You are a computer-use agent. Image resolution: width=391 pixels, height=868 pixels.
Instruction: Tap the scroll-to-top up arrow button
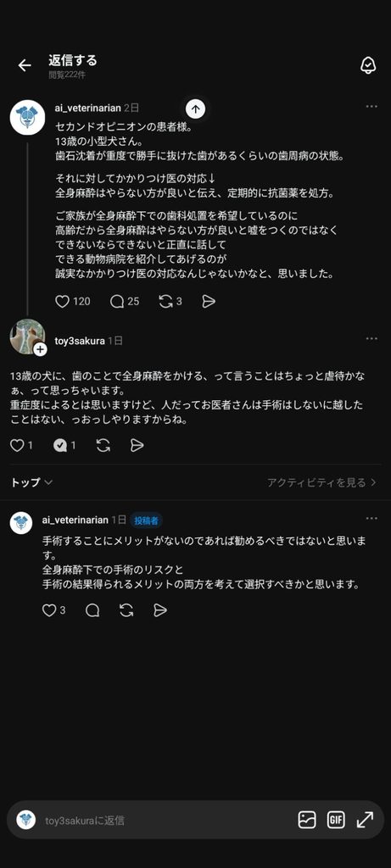195,109
